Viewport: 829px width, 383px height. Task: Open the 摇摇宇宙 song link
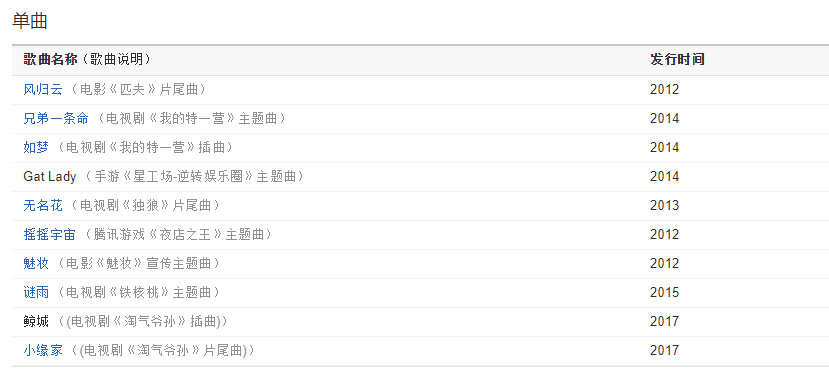[x=50, y=234]
